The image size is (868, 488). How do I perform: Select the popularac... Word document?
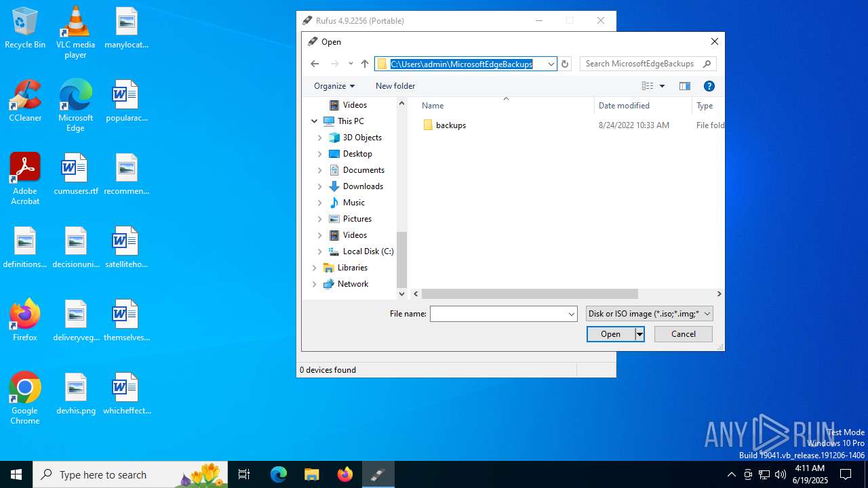[x=127, y=102]
